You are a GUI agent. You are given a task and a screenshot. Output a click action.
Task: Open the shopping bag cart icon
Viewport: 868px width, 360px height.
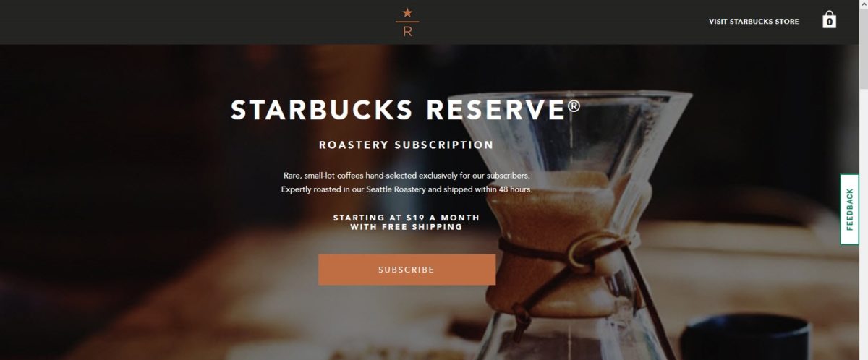click(x=830, y=20)
